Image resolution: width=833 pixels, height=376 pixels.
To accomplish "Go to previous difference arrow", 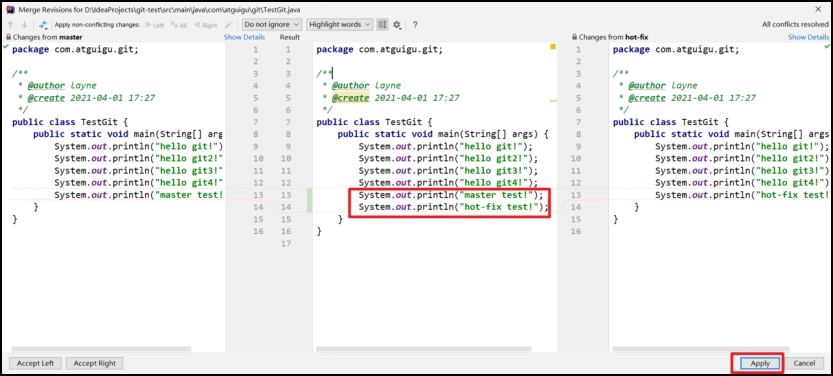I will (x=10, y=25).
